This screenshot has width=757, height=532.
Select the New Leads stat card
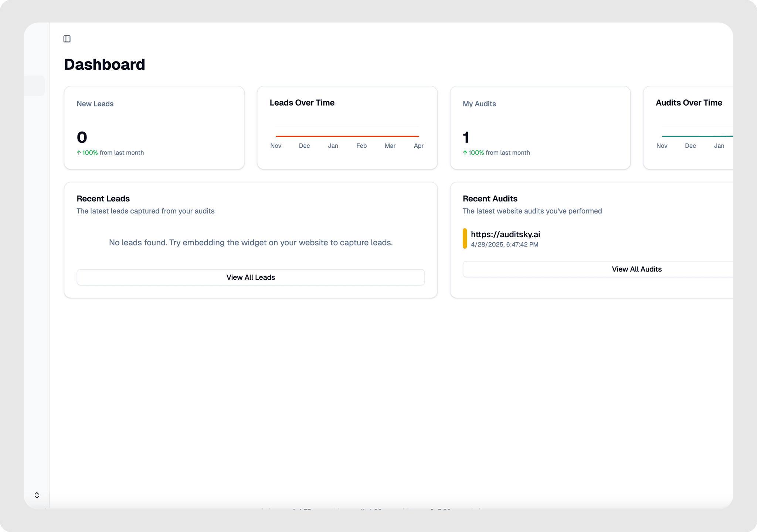pos(154,128)
